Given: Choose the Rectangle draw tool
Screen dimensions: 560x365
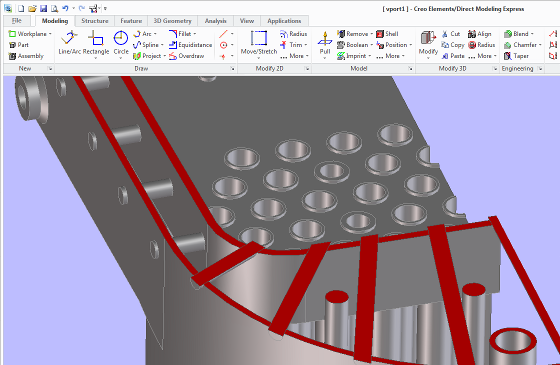Looking at the screenshot, I should (x=96, y=42).
